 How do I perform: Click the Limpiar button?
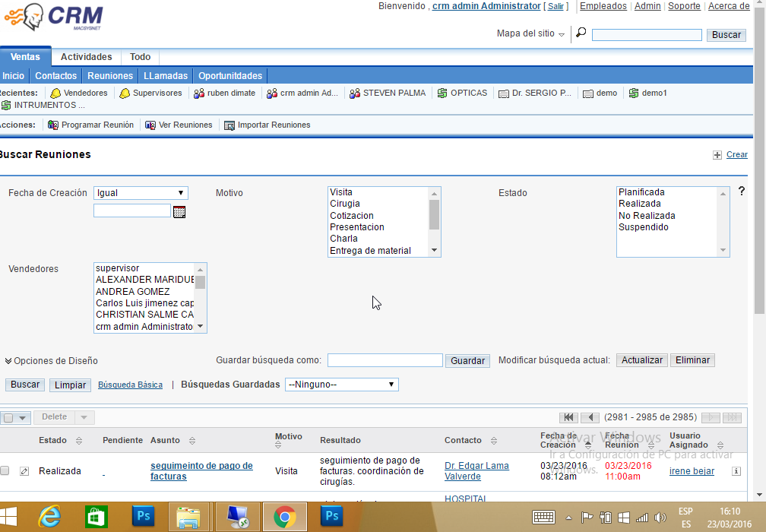click(x=71, y=385)
